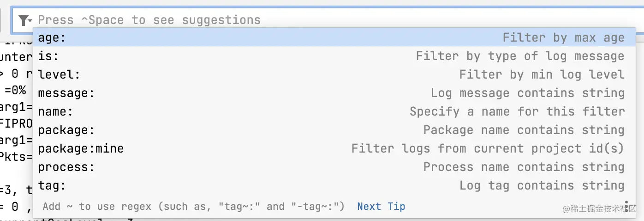Click 'Filter logs from current project id(s)' text
This screenshot has height=221, width=644.
tap(488, 149)
